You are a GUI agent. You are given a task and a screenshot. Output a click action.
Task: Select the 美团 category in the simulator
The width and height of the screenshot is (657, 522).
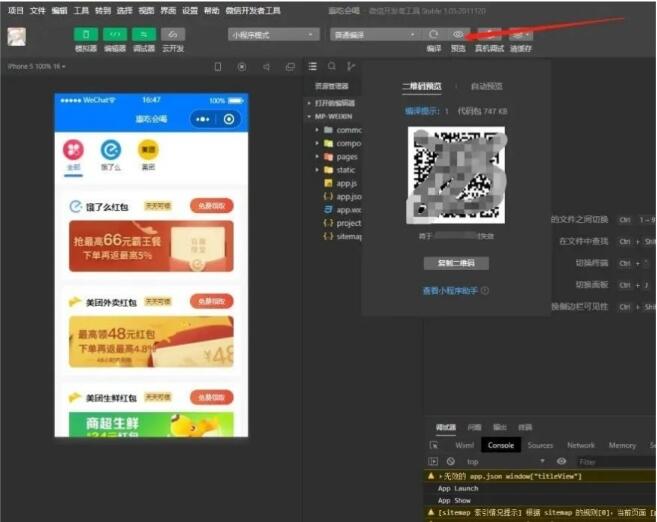[x=148, y=155]
